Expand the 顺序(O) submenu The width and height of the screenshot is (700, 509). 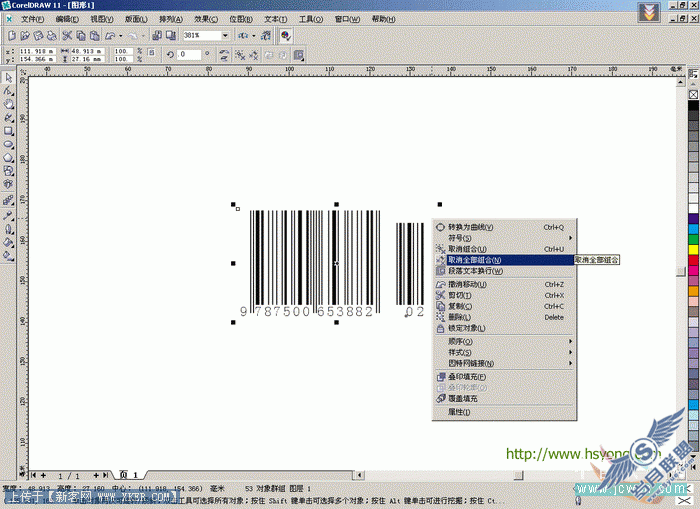pos(504,341)
